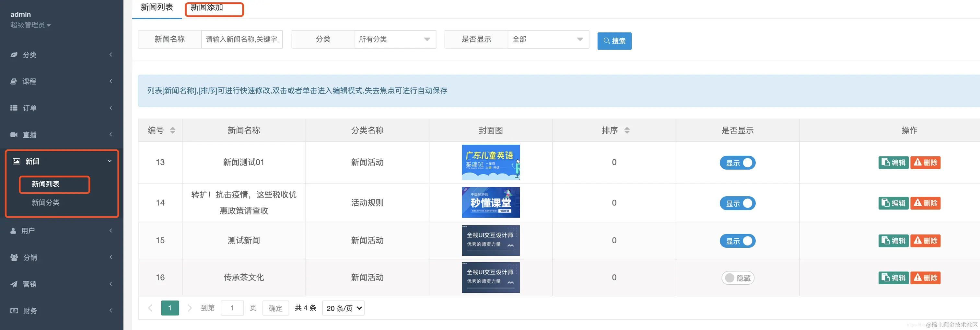Switch to the 新闻列表 tab

tap(157, 7)
